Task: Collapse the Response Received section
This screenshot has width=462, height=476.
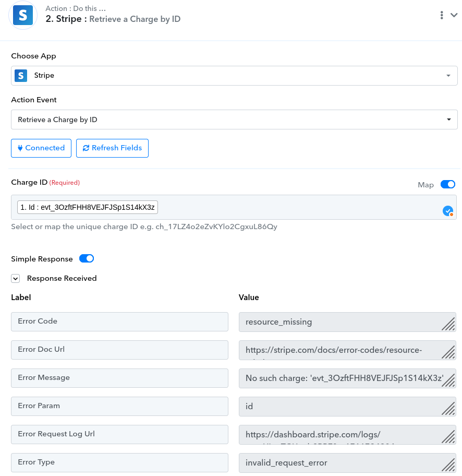Action: (x=16, y=278)
